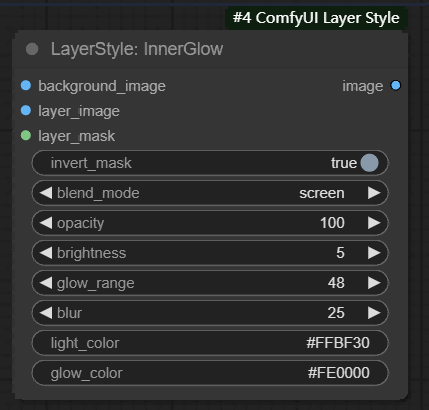Increase glow_range with right arrow
Viewport: 429px width, 410px height.
click(x=374, y=283)
